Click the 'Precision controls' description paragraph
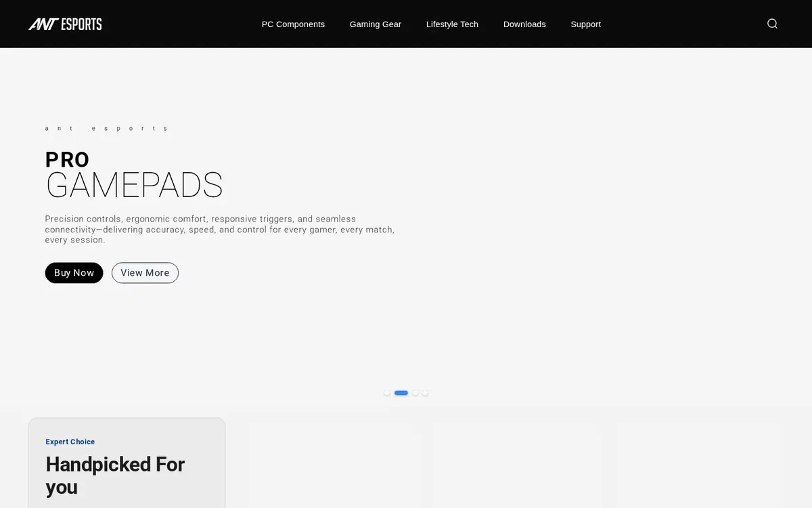 220,230
